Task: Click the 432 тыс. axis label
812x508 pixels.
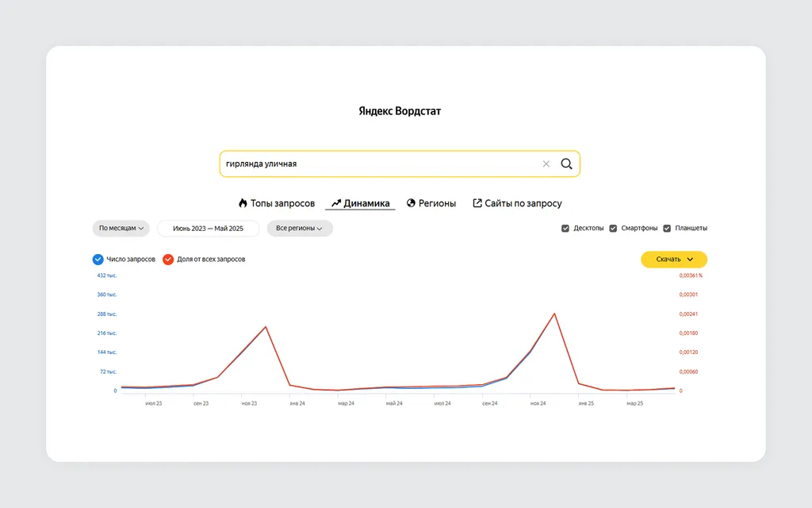Action: point(107,275)
